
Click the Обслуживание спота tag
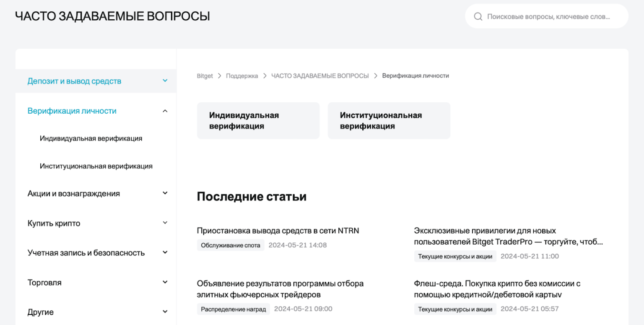[231, 245]
